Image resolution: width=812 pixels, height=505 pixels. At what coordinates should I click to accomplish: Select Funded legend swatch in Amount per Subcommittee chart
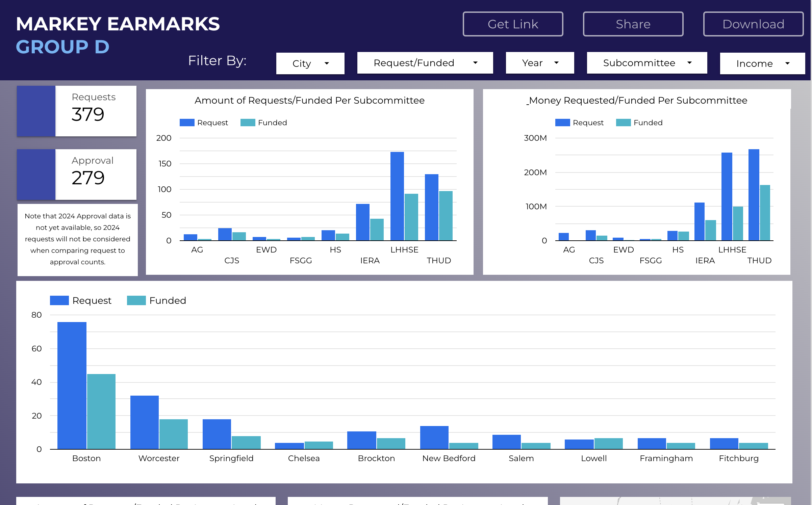coord(248,123)
